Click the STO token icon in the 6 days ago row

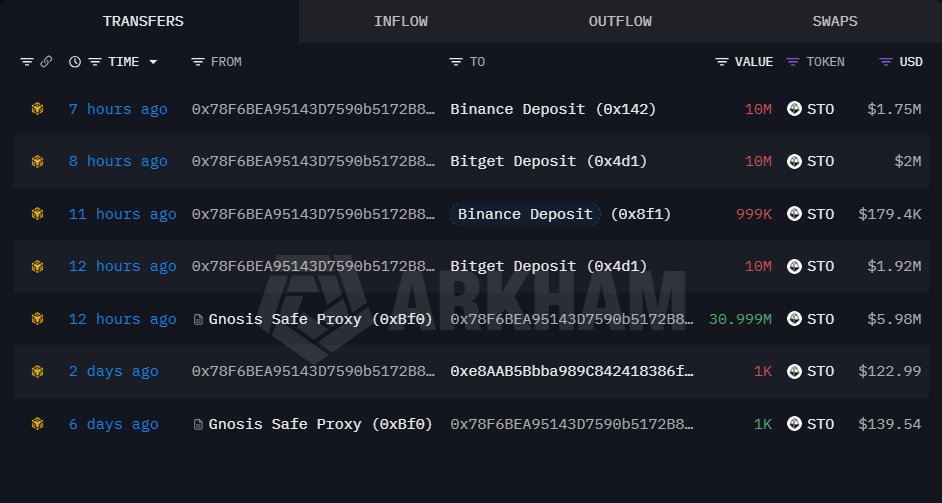pos(794,424)
